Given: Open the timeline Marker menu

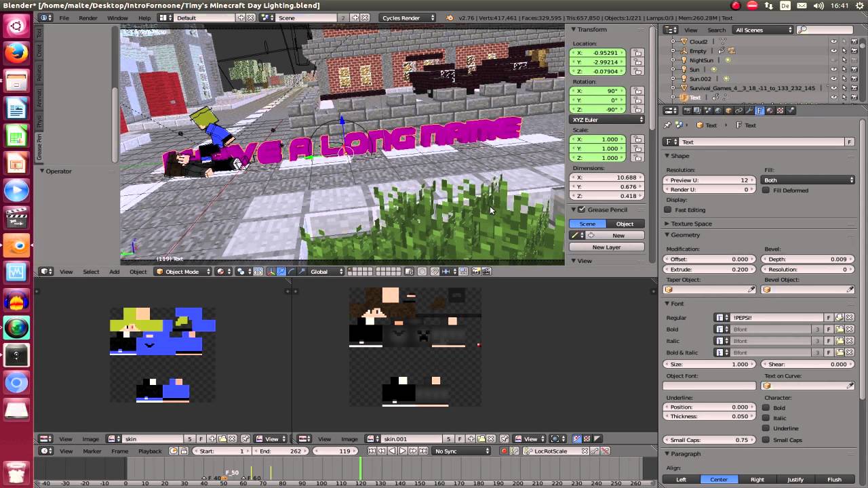Looking at the screenshot, I should click(92, 451).
